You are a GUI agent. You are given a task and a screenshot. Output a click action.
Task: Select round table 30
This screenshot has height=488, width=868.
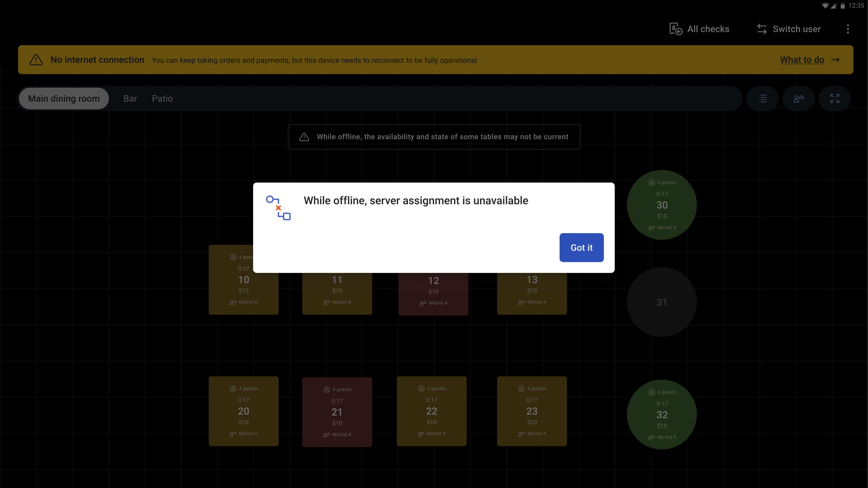pos(661,205)
